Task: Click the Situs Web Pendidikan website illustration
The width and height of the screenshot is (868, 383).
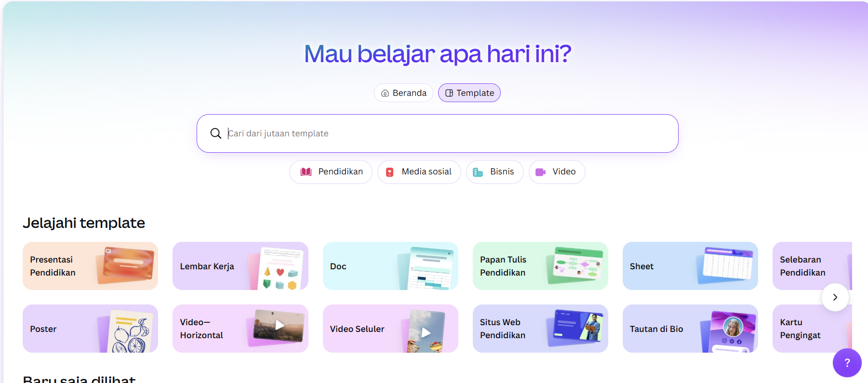Action: point(575,328)
